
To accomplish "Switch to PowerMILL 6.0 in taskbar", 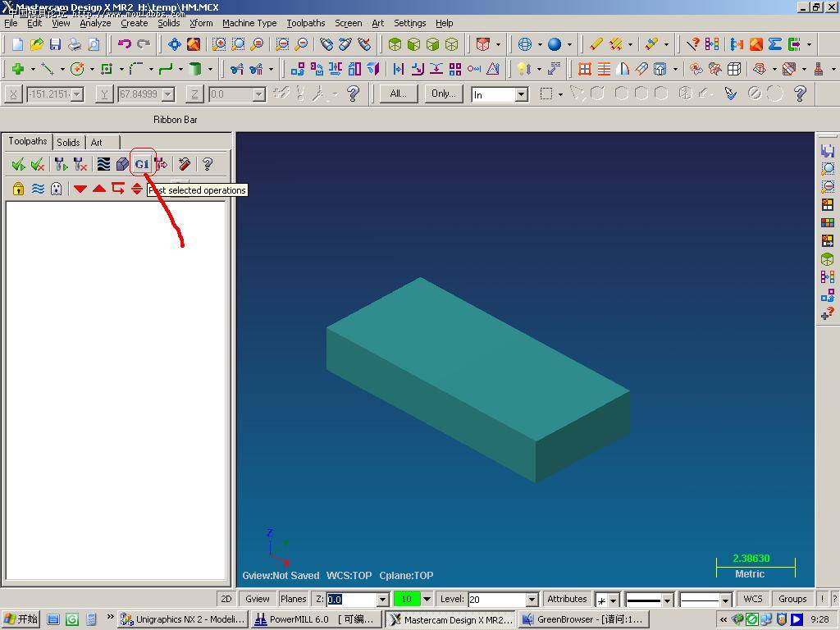I will click(x=317, y=619).
